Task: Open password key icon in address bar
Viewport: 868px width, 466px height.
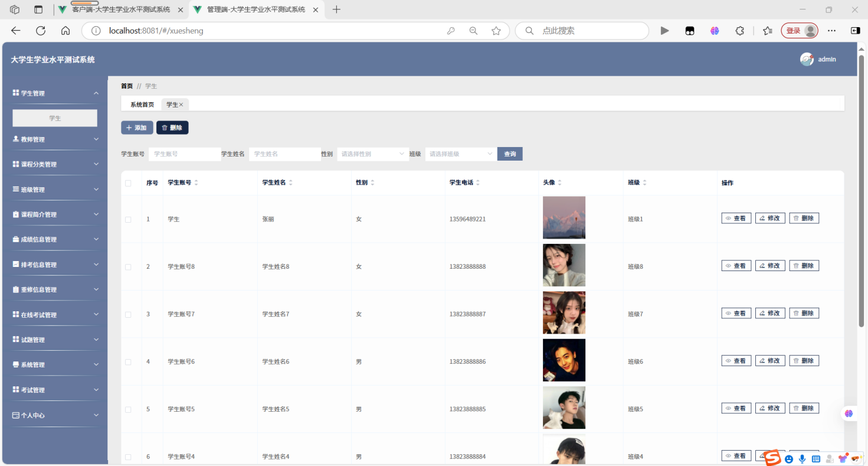Action: 451,31
